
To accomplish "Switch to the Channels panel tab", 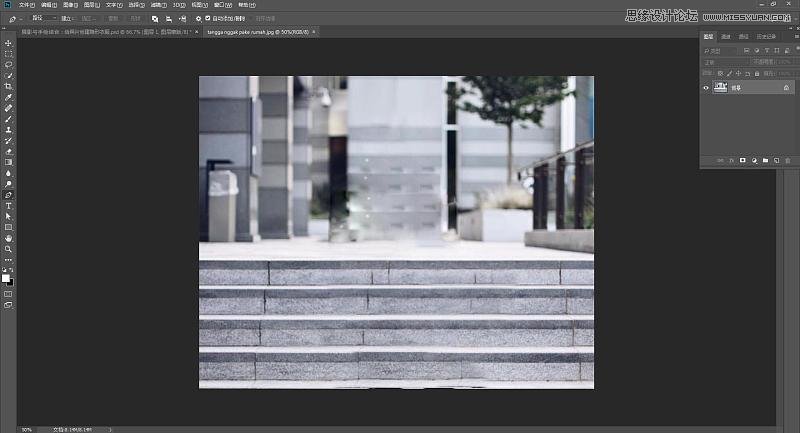I will [726, 37].
